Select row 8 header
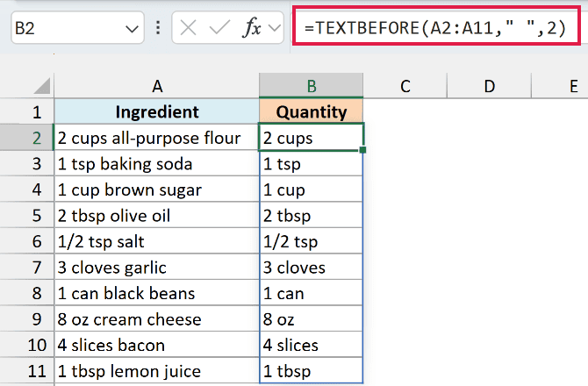This screenshot has height=386, width=588. pos(27,293)
